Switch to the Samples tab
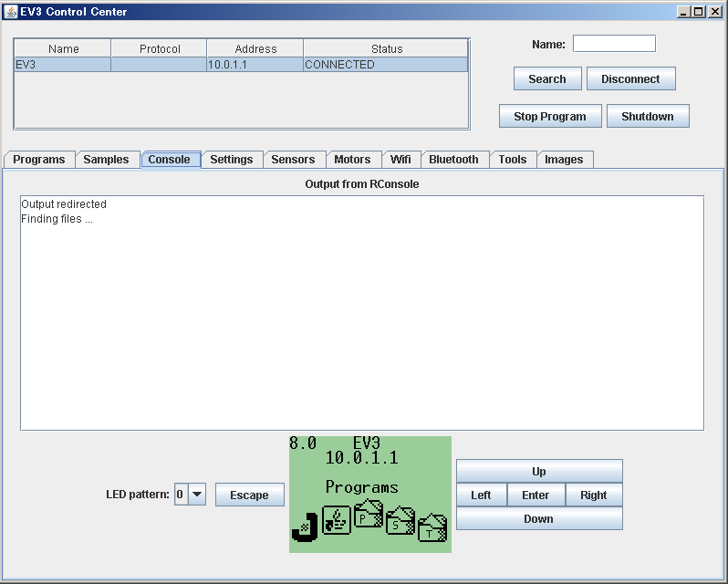 click(106, 160)
